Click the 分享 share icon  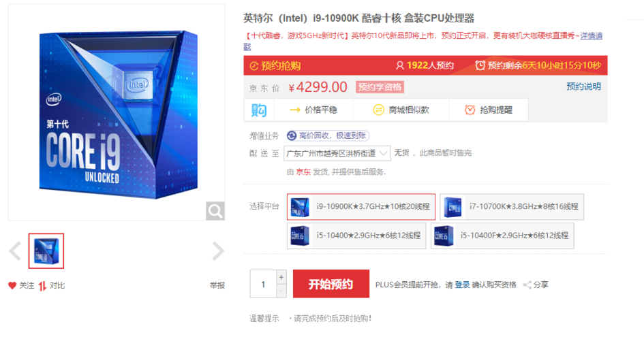[x=527, y=285]
